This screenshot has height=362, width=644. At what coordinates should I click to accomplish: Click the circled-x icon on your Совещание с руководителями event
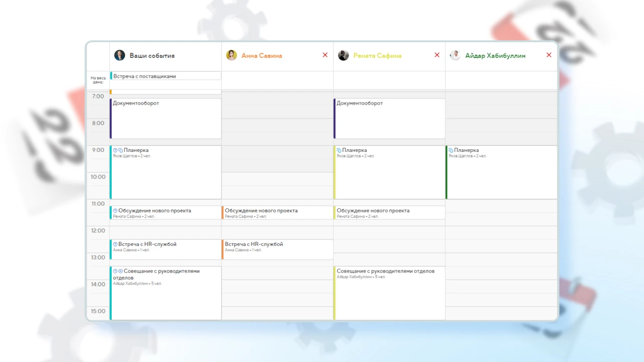tap(121, 271)
